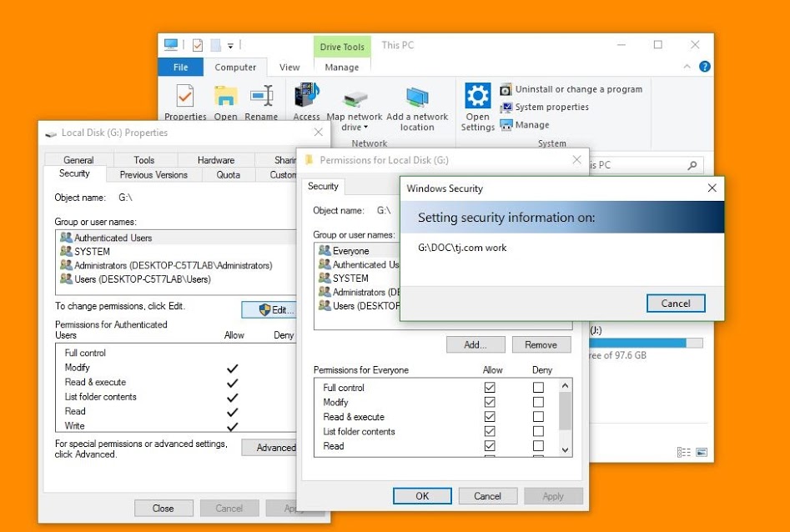Toggle Allow checkbox for Full control
Image resolution: width=790 pixels, height=532 pixels.
coord(490,388)
